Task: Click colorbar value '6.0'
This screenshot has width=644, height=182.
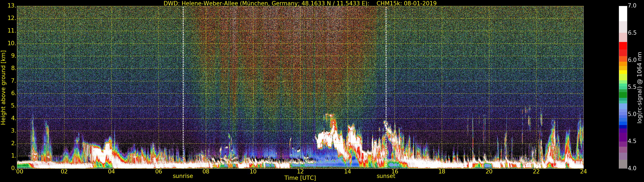Action: point(632,60)
